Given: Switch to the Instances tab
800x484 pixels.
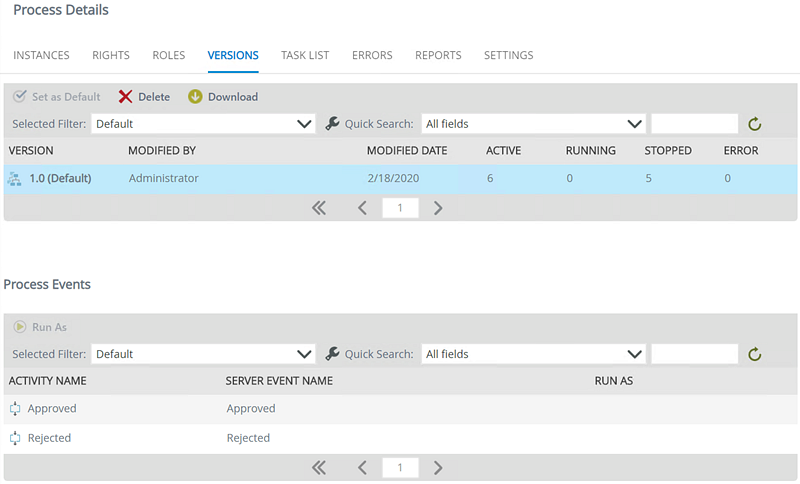Looking at the screenshot, I should pos(41,56).
